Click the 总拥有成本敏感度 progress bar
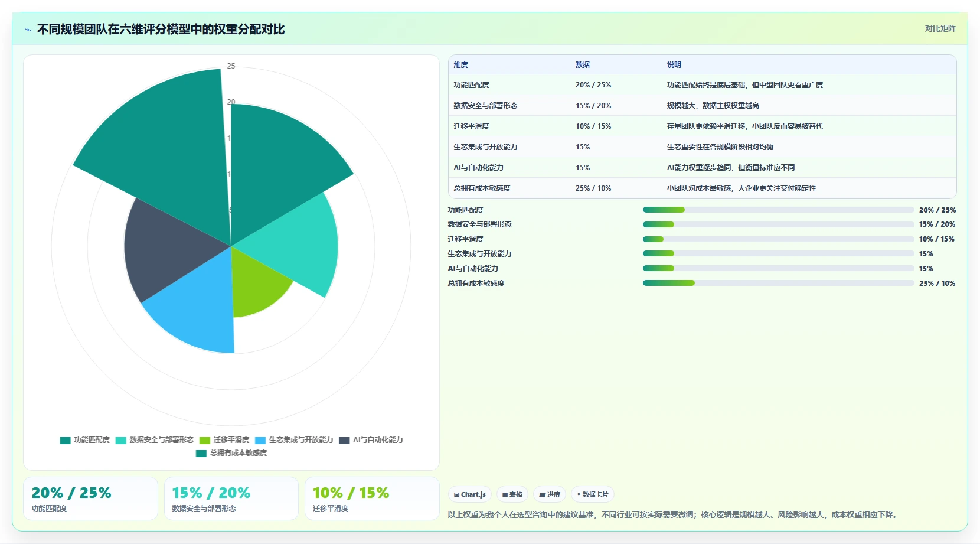 778,283
